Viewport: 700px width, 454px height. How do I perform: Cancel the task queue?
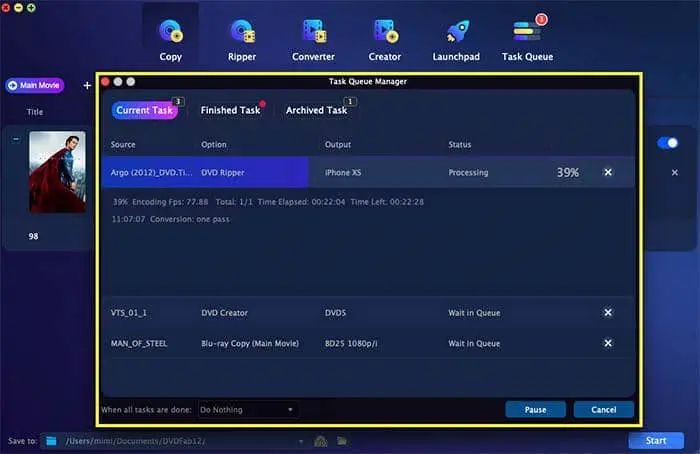coord(604,410)
